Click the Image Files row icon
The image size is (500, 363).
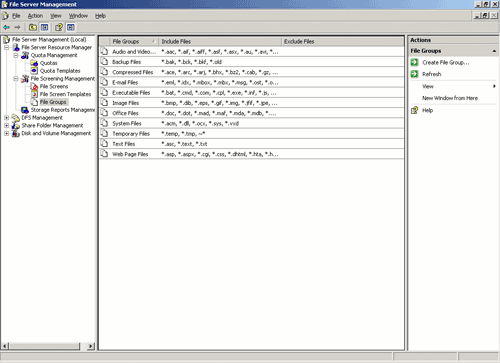point(105,103)
